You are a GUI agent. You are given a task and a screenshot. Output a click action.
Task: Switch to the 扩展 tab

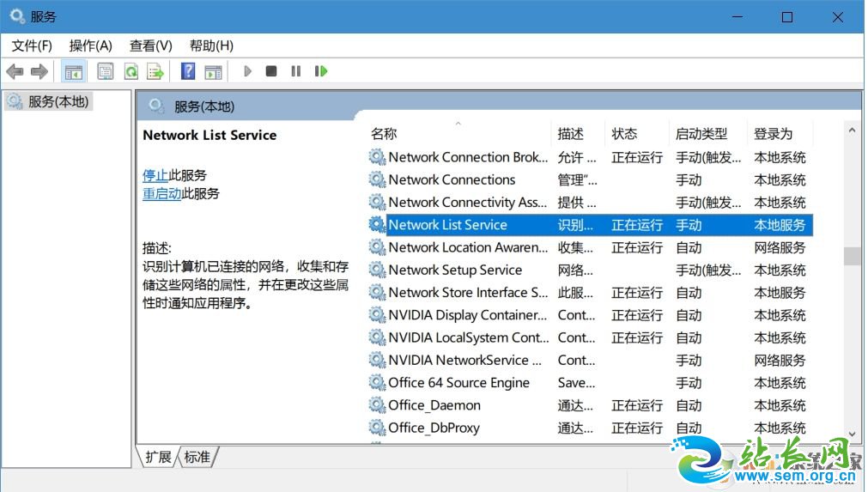coord(158,457)
